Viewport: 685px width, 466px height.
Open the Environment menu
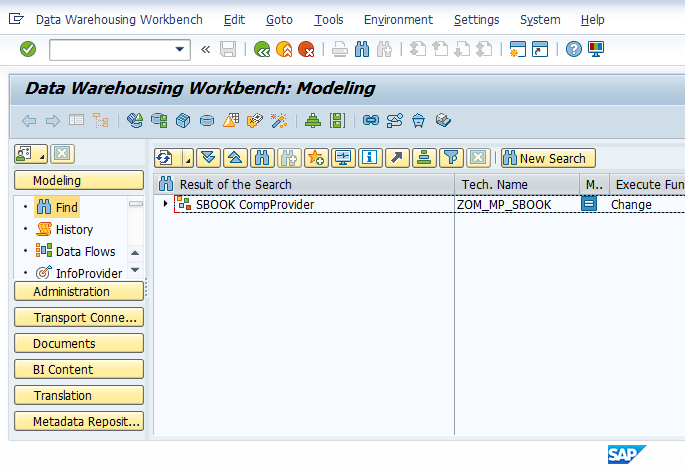tap(398, 20)
